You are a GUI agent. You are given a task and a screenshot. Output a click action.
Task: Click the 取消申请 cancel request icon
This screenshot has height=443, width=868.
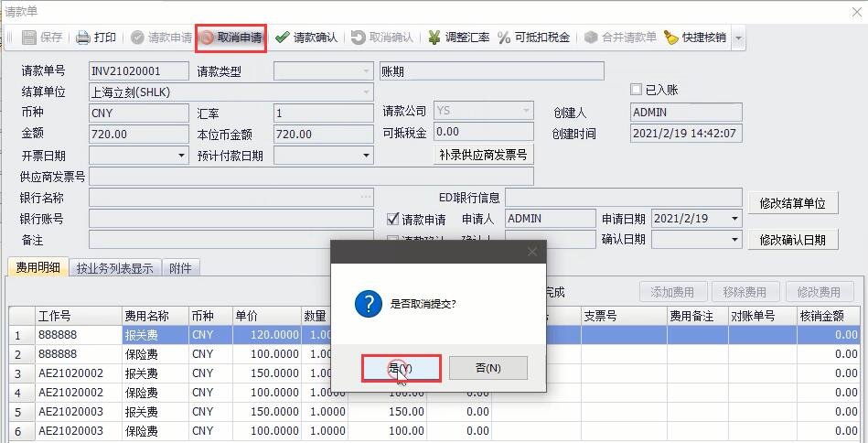pyautogui.click(x=207, y=38)
